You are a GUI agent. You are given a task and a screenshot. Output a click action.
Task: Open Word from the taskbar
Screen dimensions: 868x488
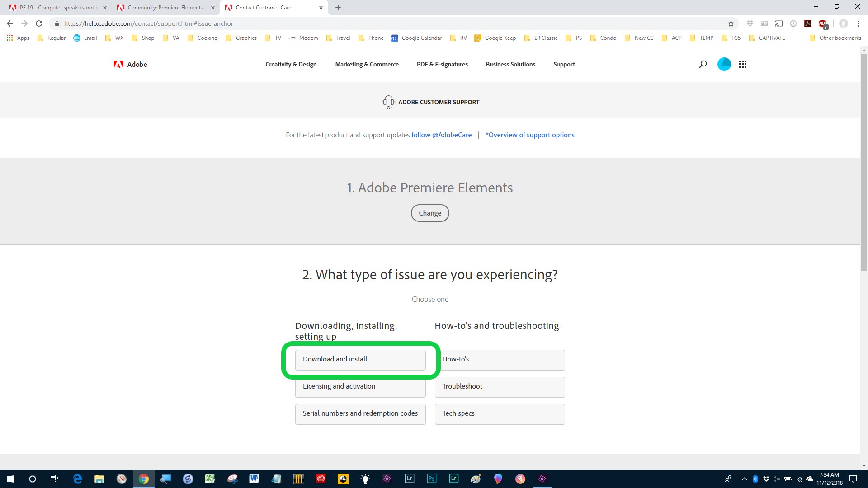pos(254,479)
